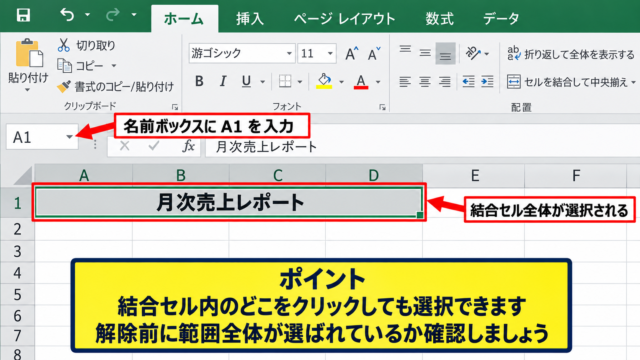
Task: Toggle Italic formatting
Action: tap(223, 82)
